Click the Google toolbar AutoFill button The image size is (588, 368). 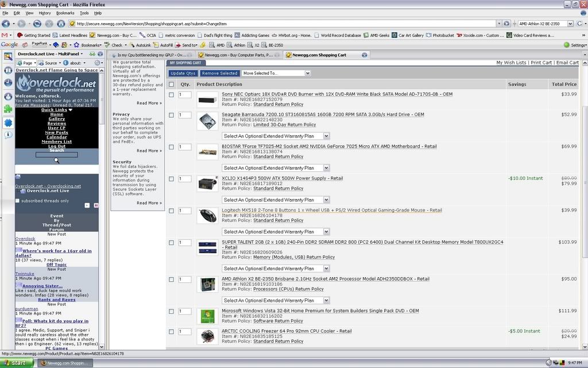[x=163, y=45]
